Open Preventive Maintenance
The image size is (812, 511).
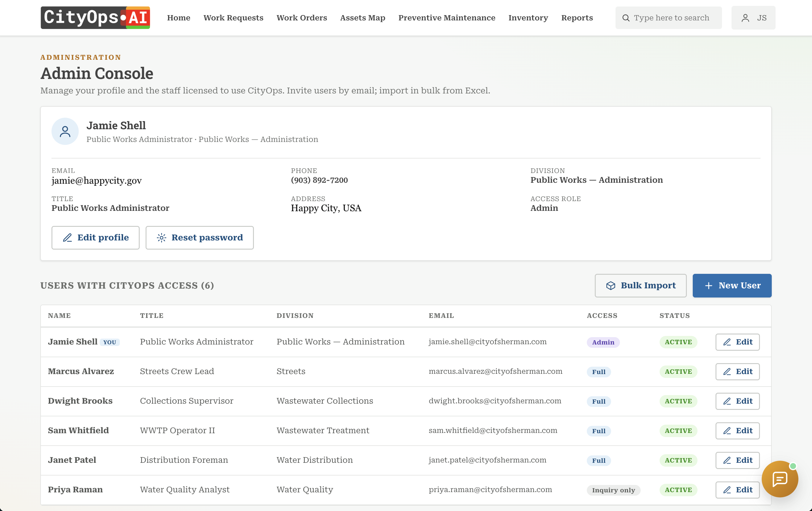[x=447, y=18]
